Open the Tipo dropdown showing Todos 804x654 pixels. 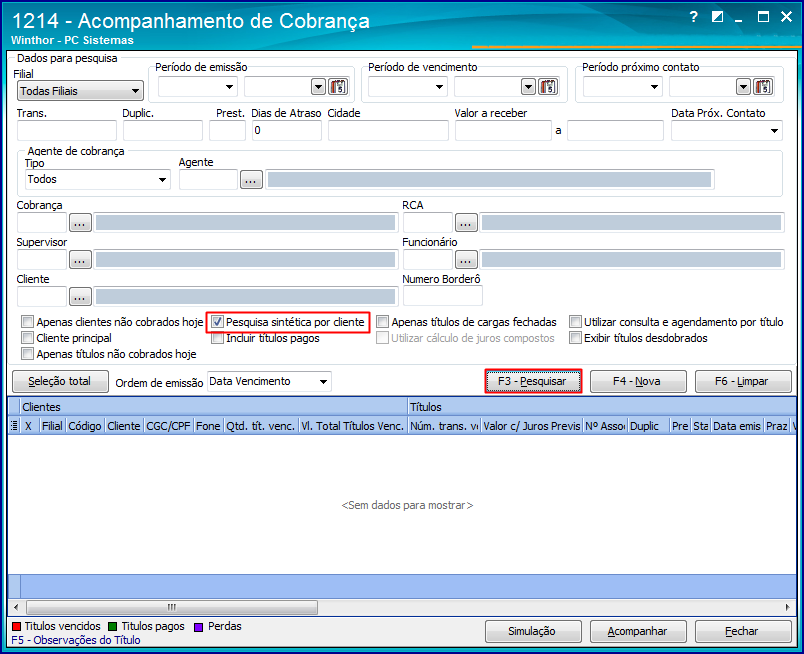click(97, 180)
